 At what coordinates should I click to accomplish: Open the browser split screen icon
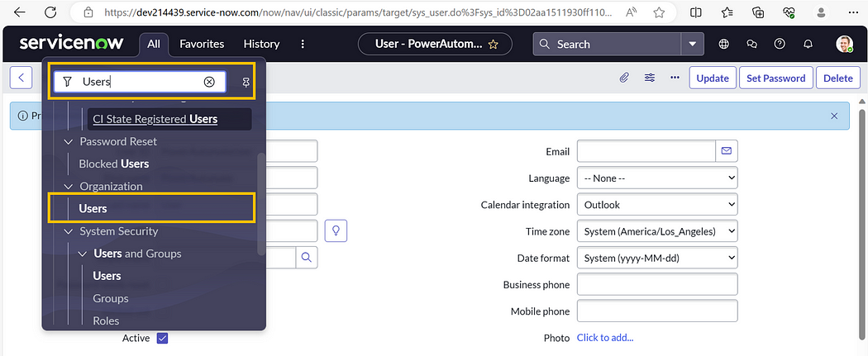(696, 12)
